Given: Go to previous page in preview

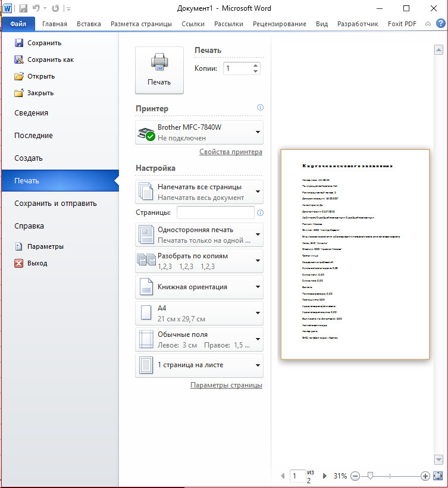Looking at the screenshot, I should click(x=283, y=476).
